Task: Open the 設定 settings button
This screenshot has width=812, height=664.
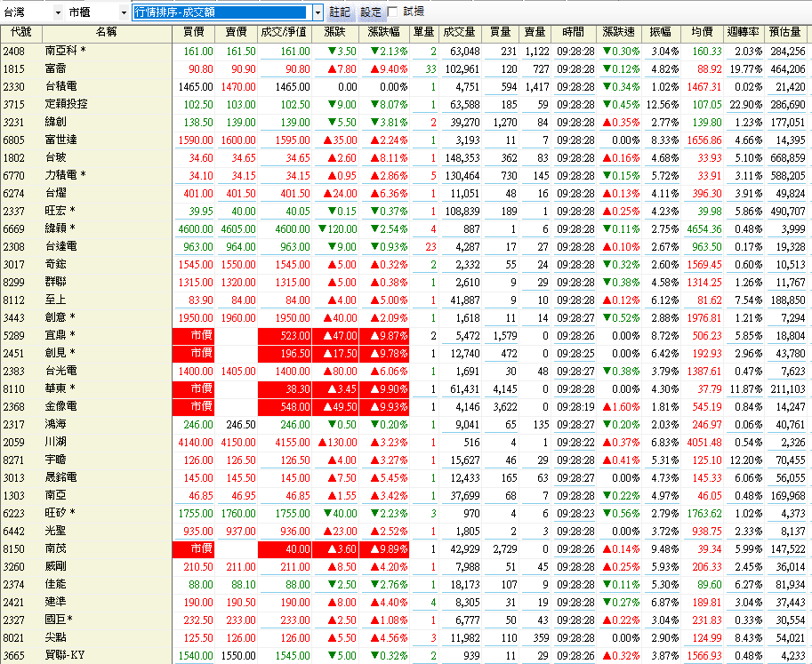Action: pyautogui.click(x=370, y=12)
